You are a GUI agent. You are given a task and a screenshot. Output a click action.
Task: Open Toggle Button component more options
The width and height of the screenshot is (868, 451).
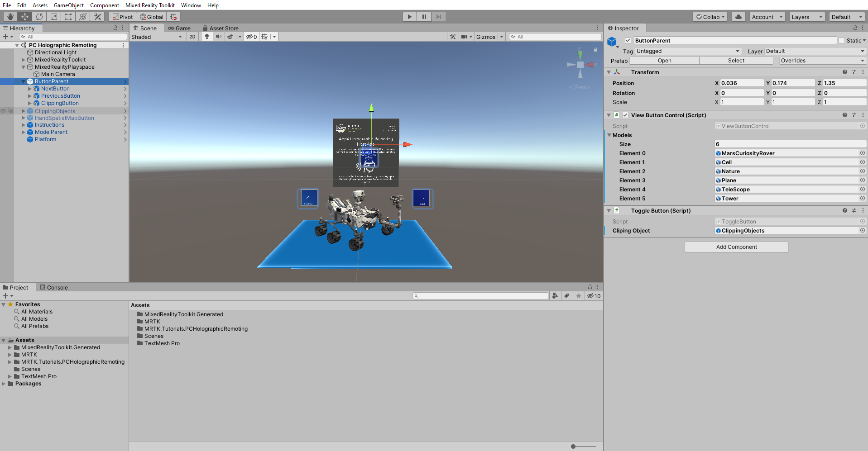point(863,210)
